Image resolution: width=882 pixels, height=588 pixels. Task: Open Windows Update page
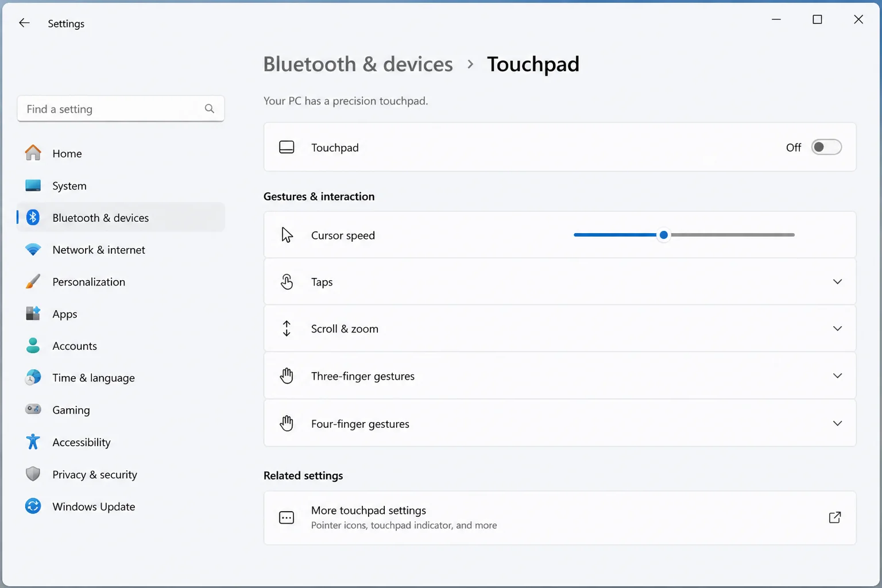(121, 506)
